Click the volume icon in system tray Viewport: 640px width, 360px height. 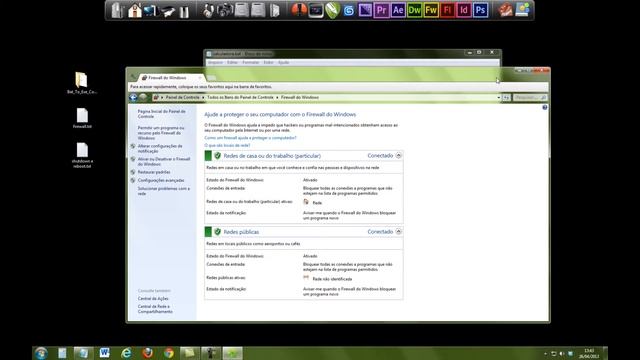pos(562,353)
